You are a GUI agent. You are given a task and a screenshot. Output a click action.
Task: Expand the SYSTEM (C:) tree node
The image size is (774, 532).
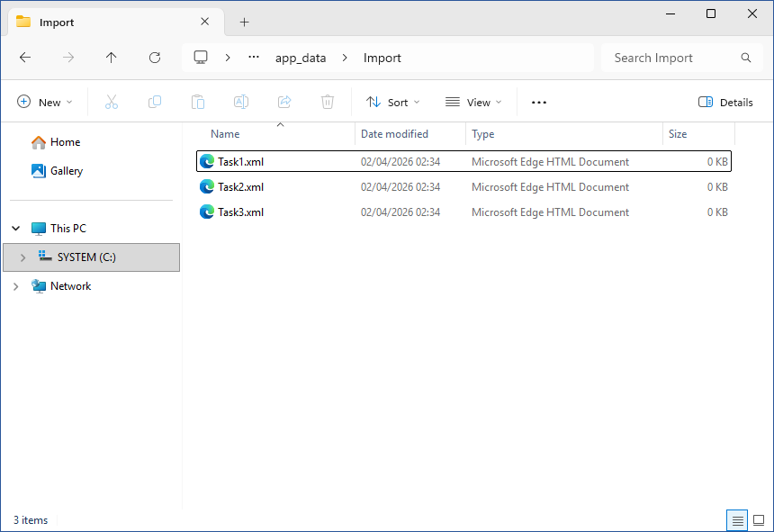pos(22,257)
